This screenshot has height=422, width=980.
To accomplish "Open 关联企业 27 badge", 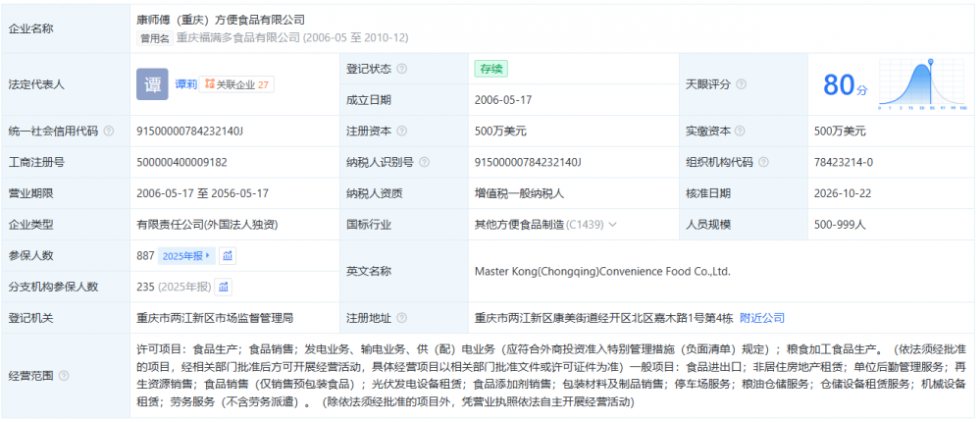I will pyautogui.click(x=236, y=84).
